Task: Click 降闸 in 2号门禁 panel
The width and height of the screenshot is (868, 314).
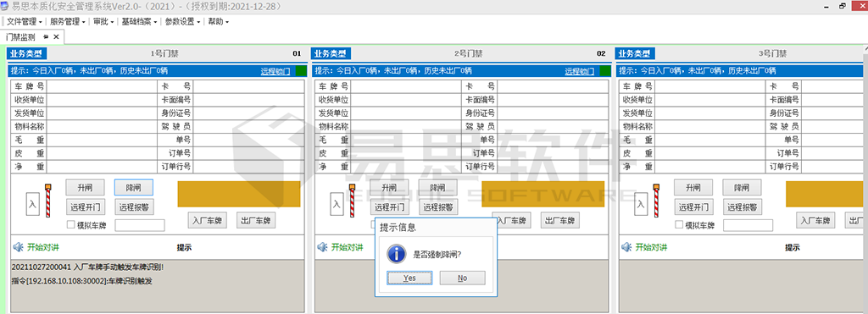Action: pos(438,187)
